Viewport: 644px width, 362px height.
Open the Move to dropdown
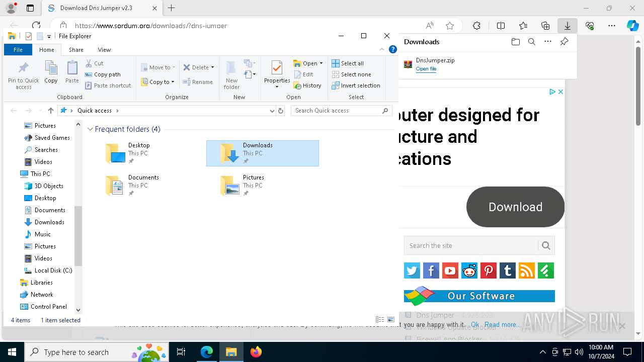(x=158, y=67)
